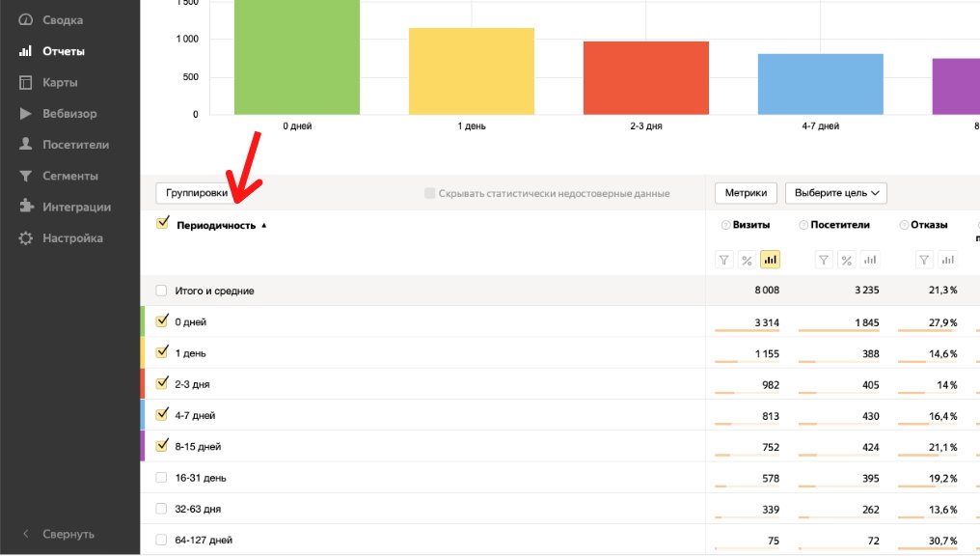Click the percent icon under Посетители
The width and height of the screenshot is (980, 556).
point(846,260)
